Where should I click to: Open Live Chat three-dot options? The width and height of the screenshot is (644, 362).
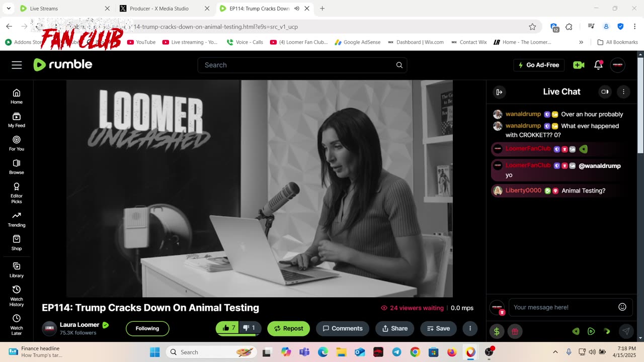tap(623, 92)
